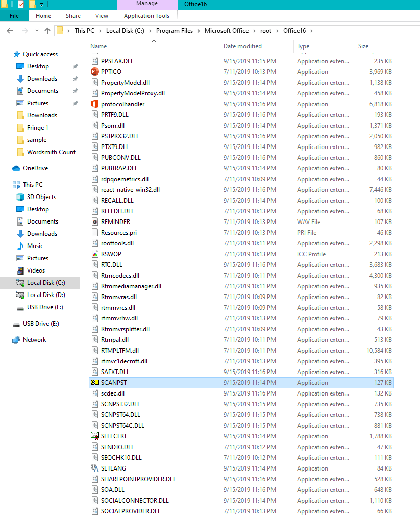Expand the chevron before This PC in address bar
This screenshot has height=518, width=420.
(x=68, y=31)
